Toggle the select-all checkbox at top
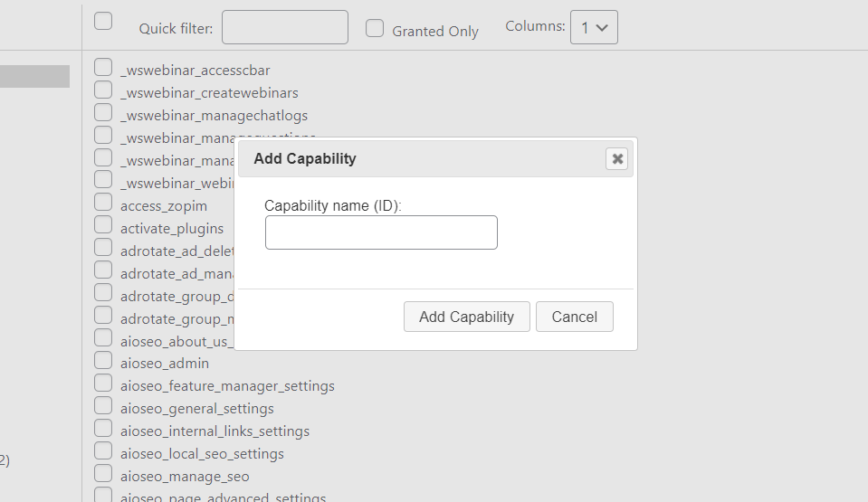 (103, 21)
